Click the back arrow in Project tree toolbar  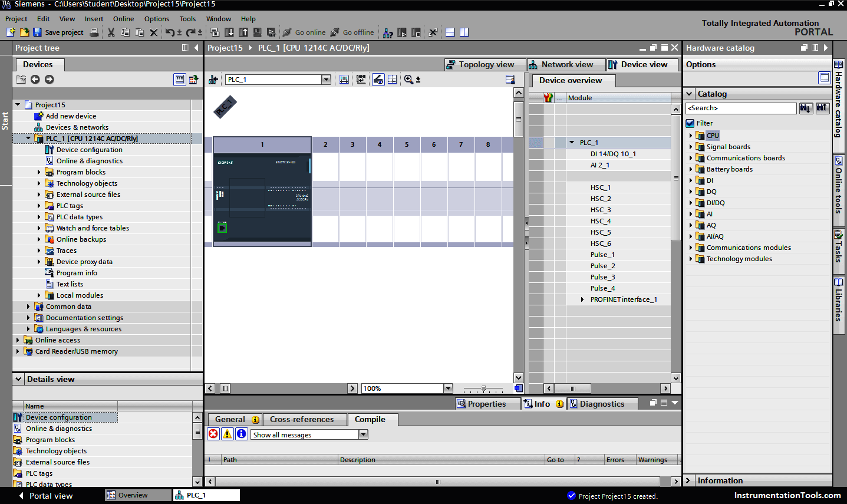click(35, 80)
